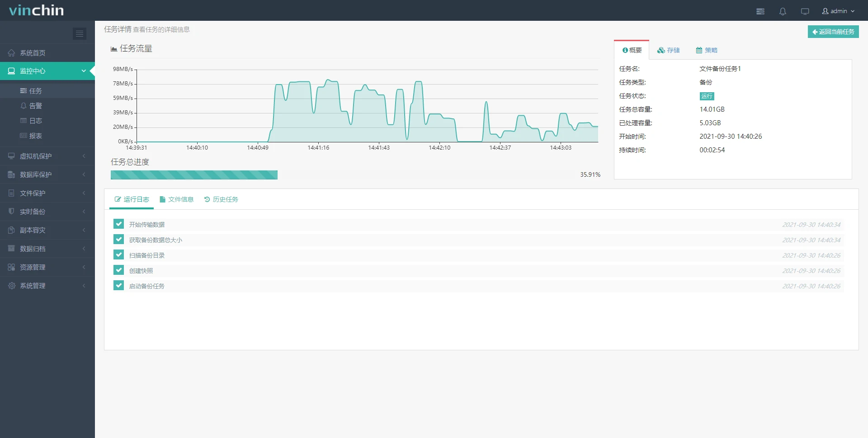Viewport: 868px width, 438px height.
Task: Toggle the 获取备份数据总大小 checkbox
Action: [x=119, y=240]
